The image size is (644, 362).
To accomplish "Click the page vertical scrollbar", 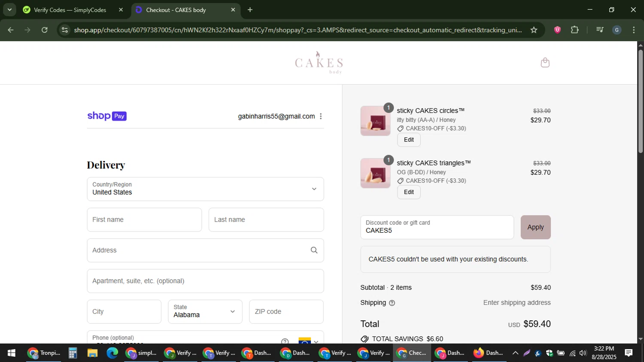I will [x=640, y=101].
